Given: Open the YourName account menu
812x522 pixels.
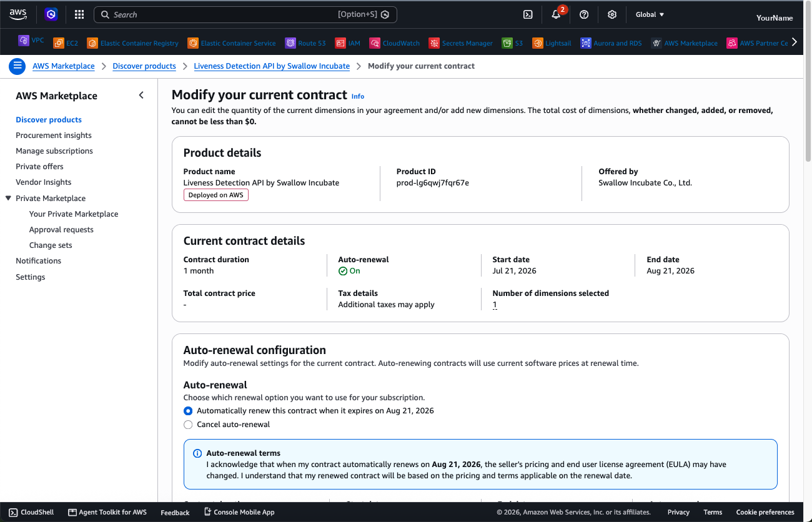Looking at the screenshot, I should point(775,17).
